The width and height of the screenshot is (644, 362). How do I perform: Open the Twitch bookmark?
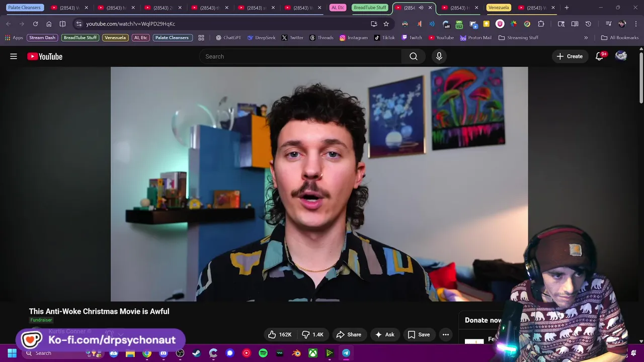coord(411,38)
